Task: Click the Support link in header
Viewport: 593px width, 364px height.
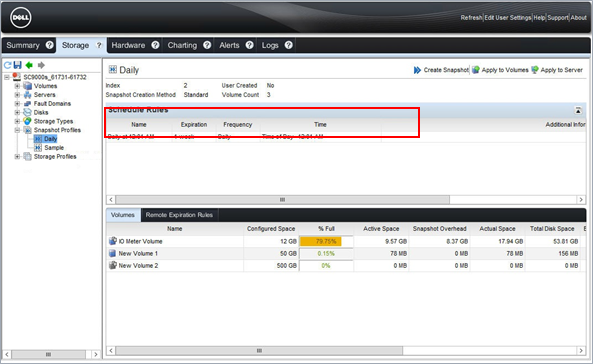Action: click(x=558, y=18)
